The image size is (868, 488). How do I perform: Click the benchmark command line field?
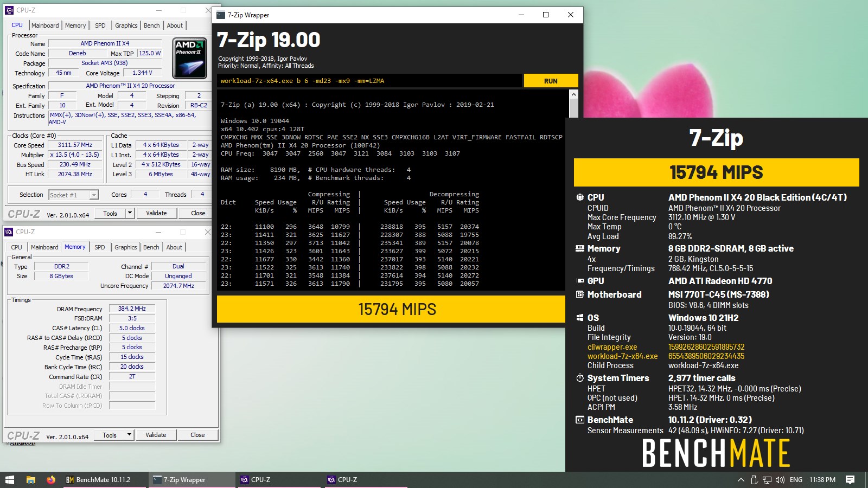pyautogui.click(x=369, y=81)
